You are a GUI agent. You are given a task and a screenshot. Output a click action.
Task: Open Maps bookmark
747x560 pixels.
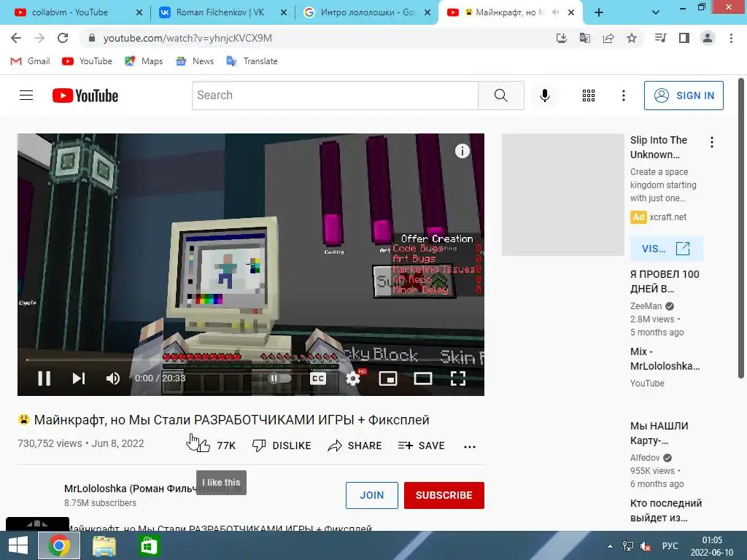(x=144, y=61)
